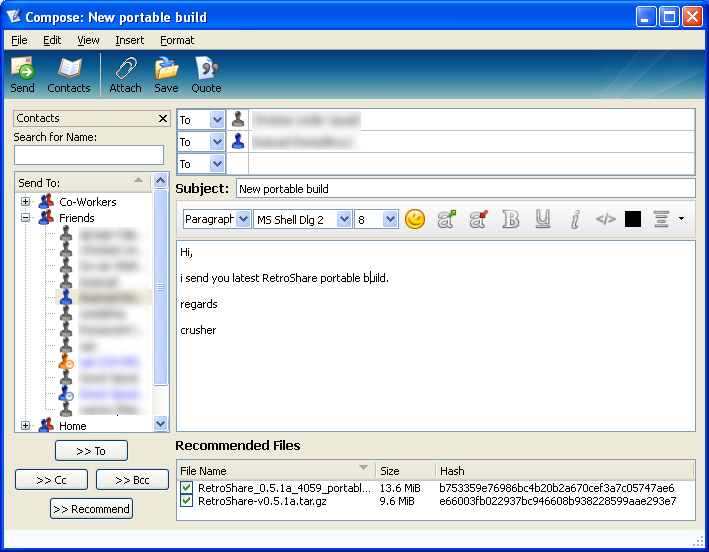709x552 pixels.
Task: Toggle bold formatting
Action: pos(510,220)
